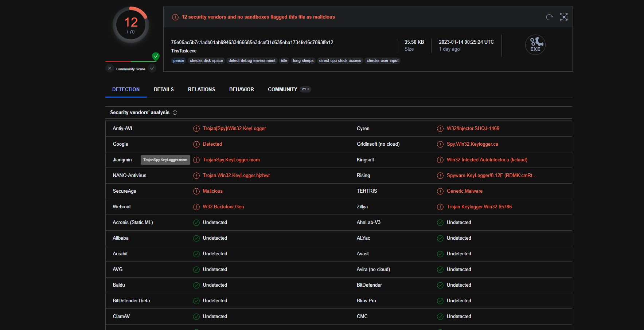644x330 pixels.
Task: Click the Gridinsoft (no cloud) vendor name
Action: pyautogui.click(x=378, y=144)
